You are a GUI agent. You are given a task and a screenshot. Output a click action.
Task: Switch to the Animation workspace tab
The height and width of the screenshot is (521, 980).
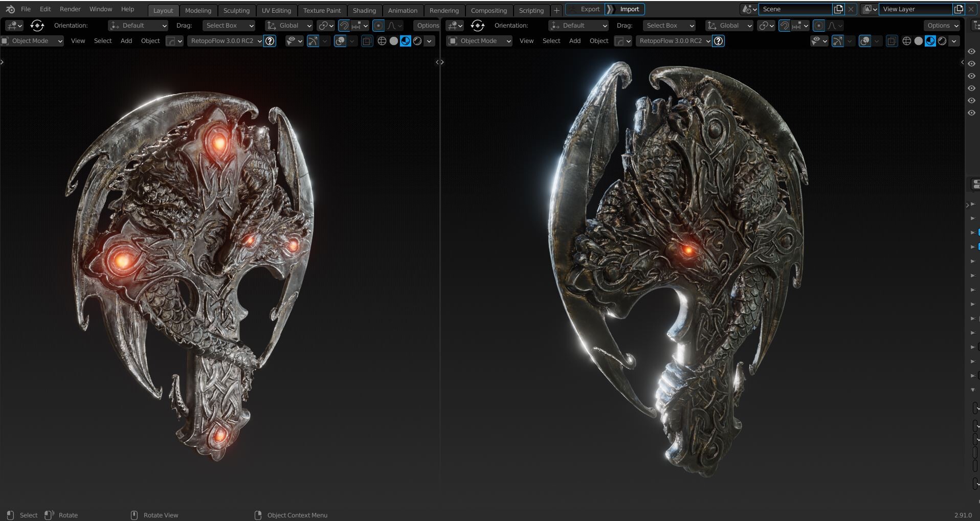403,10
